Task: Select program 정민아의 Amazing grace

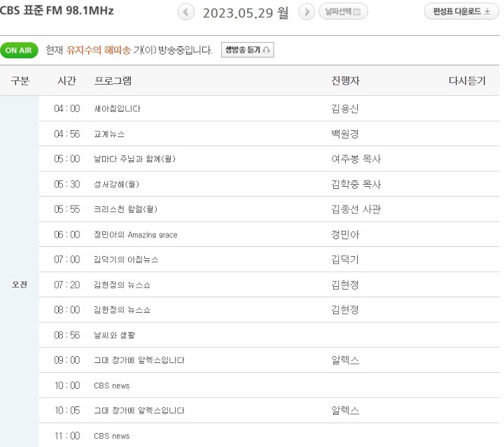Action: 135,235
